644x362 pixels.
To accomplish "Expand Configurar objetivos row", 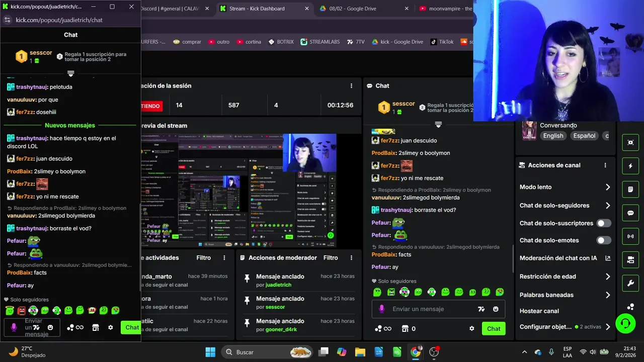I will [x=565, y=327].
